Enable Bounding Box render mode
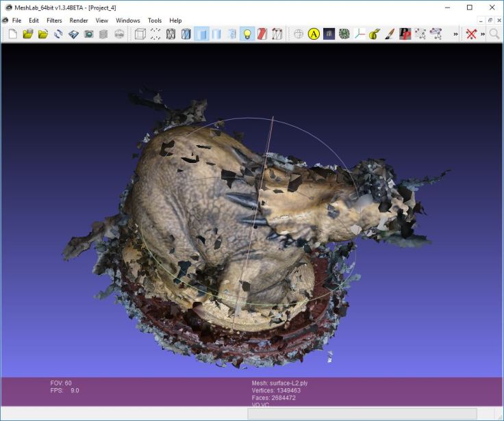The image size is (504, 421). (140, 34)
